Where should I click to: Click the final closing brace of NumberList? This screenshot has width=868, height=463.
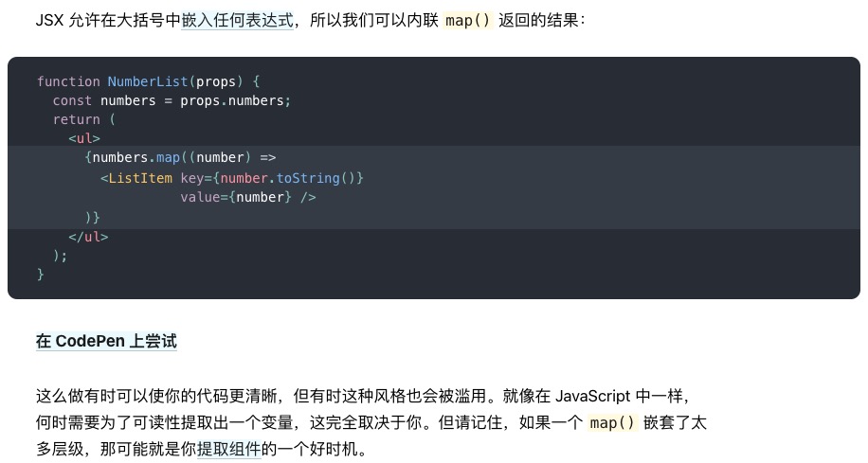[41, 275]
